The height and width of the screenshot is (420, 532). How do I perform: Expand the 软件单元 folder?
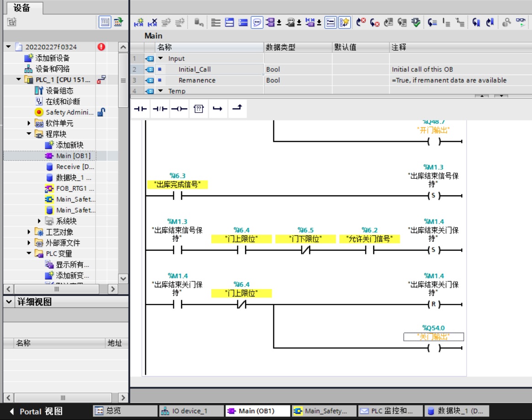29,124
